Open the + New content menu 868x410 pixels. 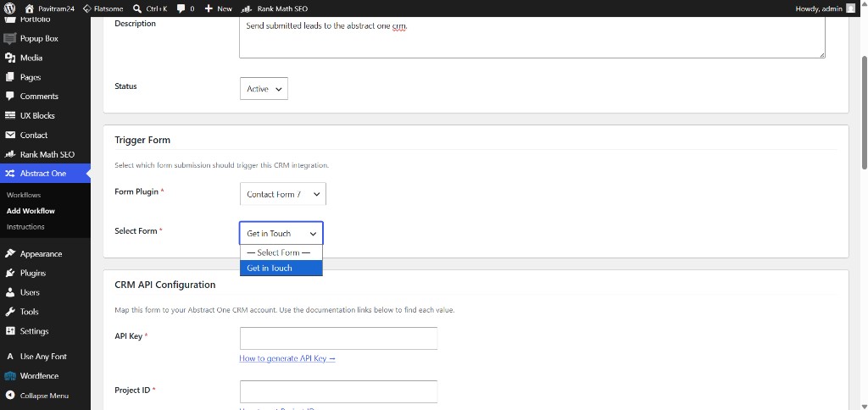(x=218, y=8)
